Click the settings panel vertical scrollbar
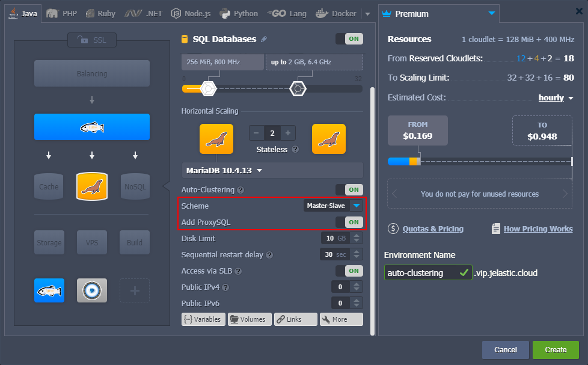 tap(372, 211)
